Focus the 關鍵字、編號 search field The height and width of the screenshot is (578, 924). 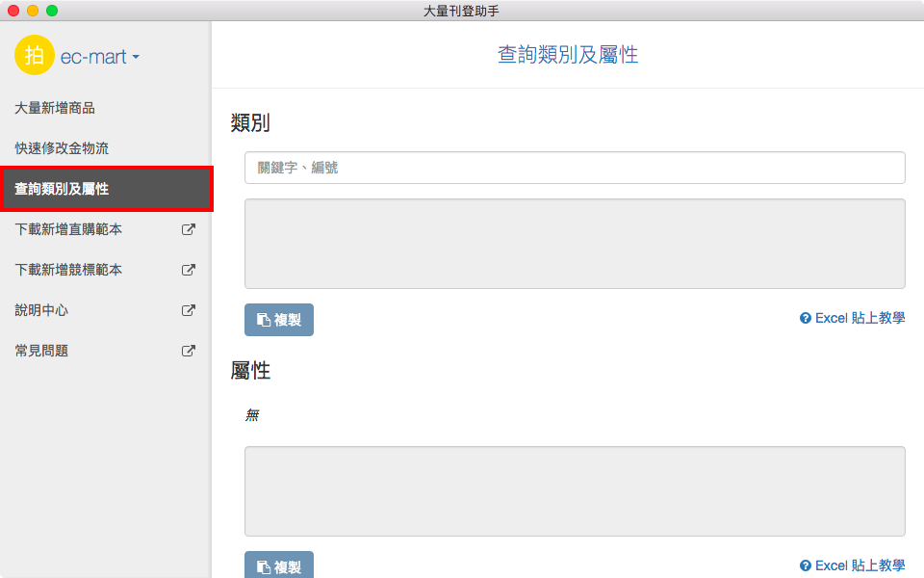coord(575,168)
